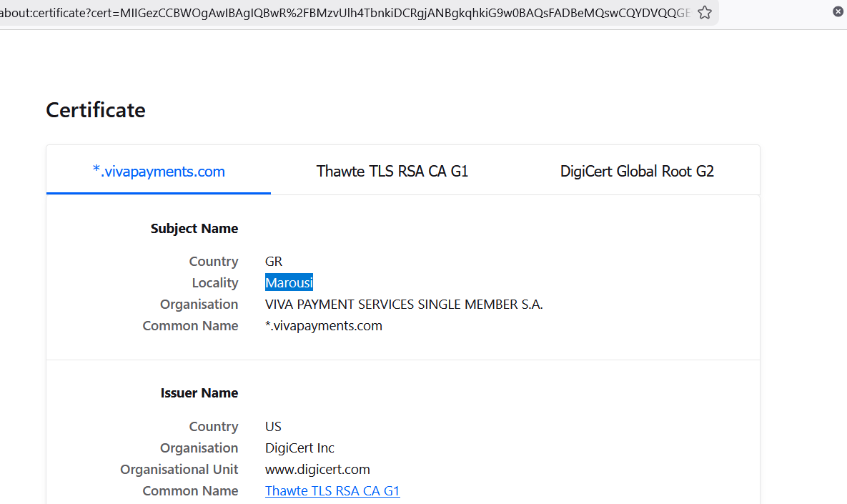
Task: Click the Organisation label under Subject Name
Action: coord(199,305)
